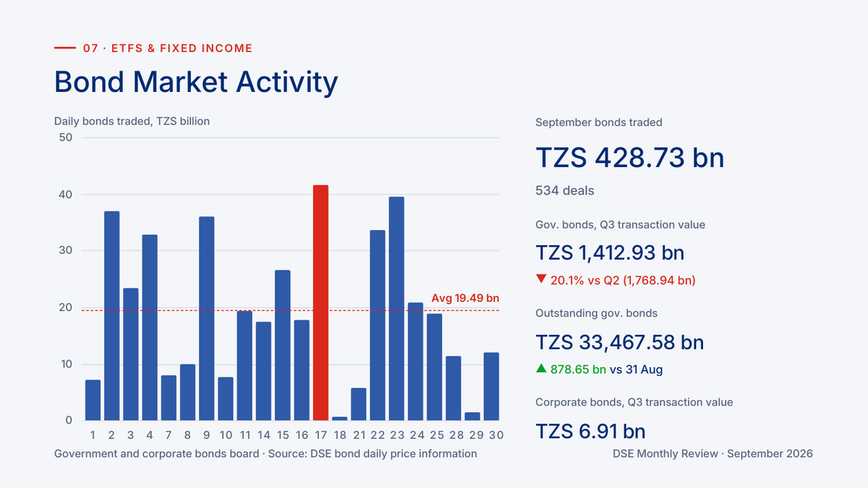Click the y-axis label '50'
The width and height of the screenshot is (868, 488).
[x=66, y=137]
